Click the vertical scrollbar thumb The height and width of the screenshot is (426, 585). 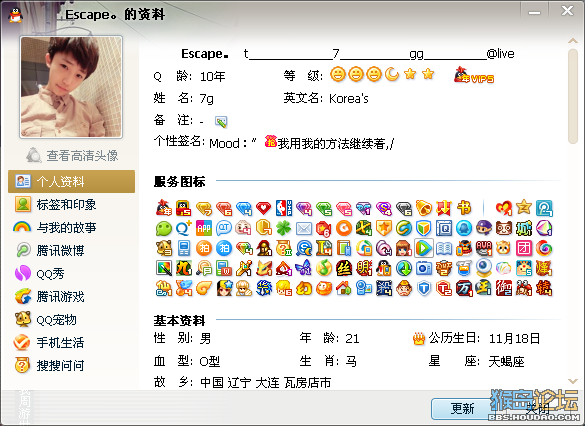573,96
